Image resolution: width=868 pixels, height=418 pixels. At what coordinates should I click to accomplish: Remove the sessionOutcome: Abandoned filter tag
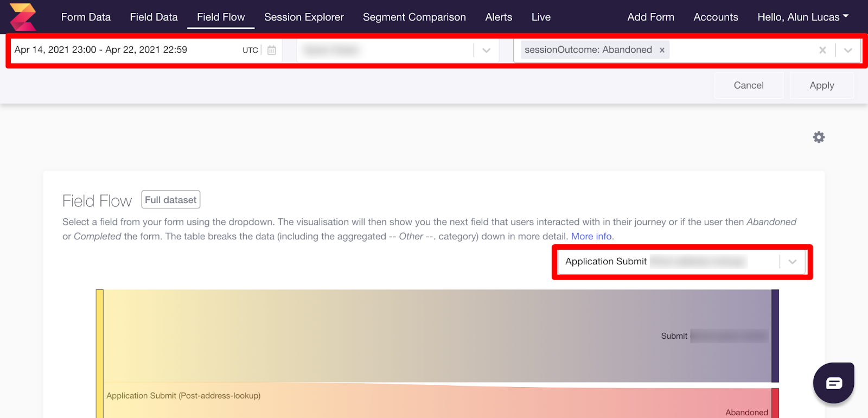click(662, 50)
